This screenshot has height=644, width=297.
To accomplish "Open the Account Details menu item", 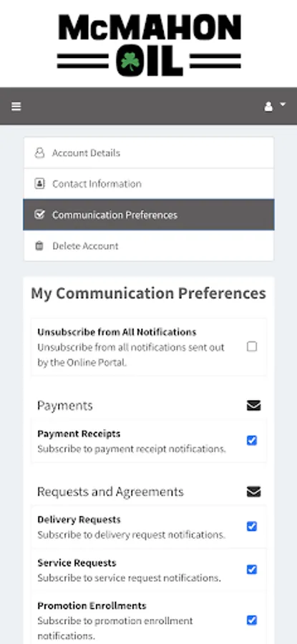I will click(x=149, y=153).
